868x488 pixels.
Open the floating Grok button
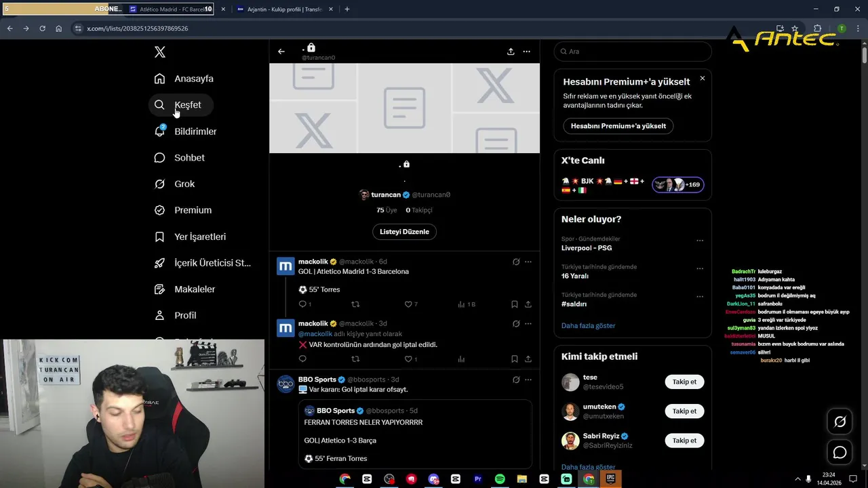click(x=840, y=422)
